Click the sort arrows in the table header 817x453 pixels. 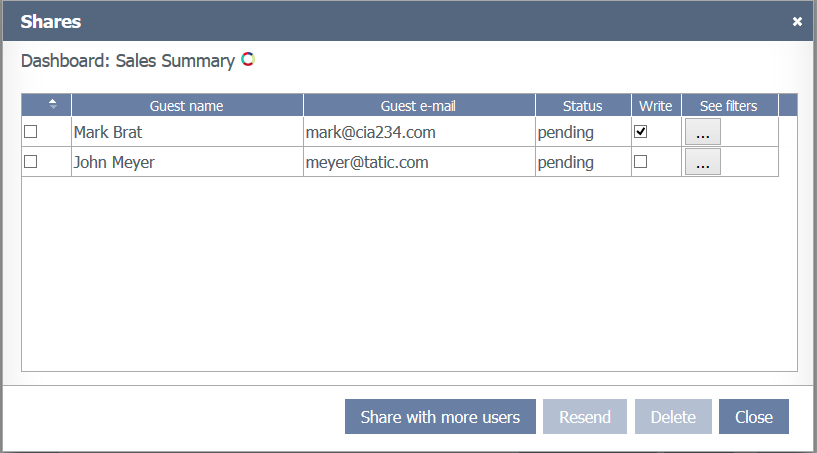click(x=53, y=105)
